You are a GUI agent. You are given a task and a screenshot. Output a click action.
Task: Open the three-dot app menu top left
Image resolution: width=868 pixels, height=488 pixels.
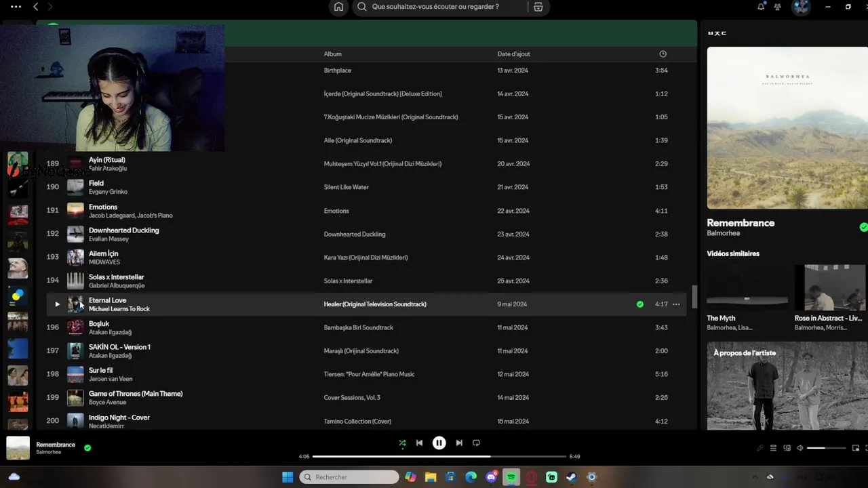[16, 7]
